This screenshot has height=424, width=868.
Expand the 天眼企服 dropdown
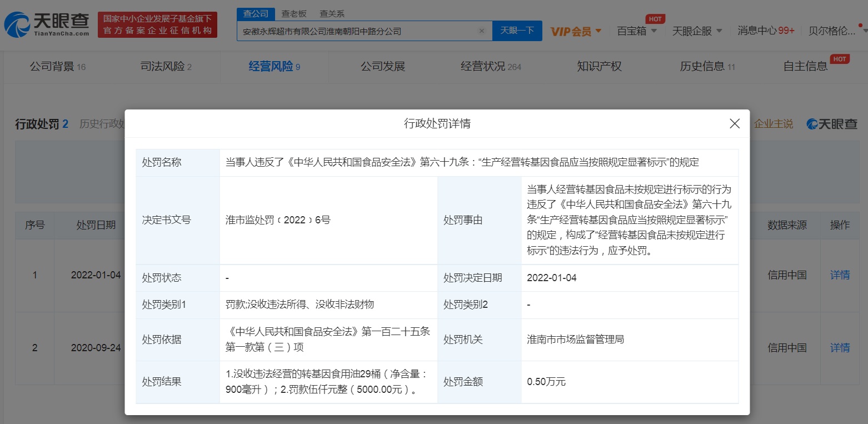(697, 31)
